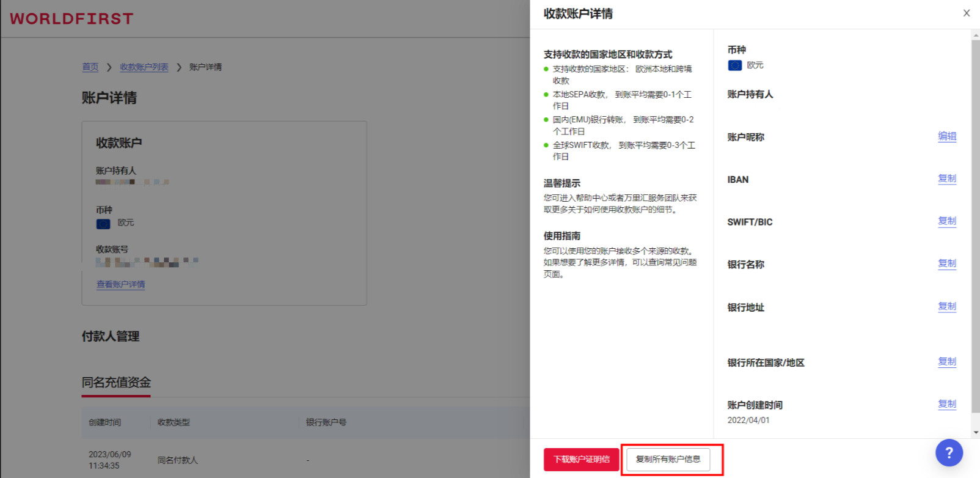Copy the SWIFT/BIC code
Screen dimensions: 980x478
click(947, 221)
